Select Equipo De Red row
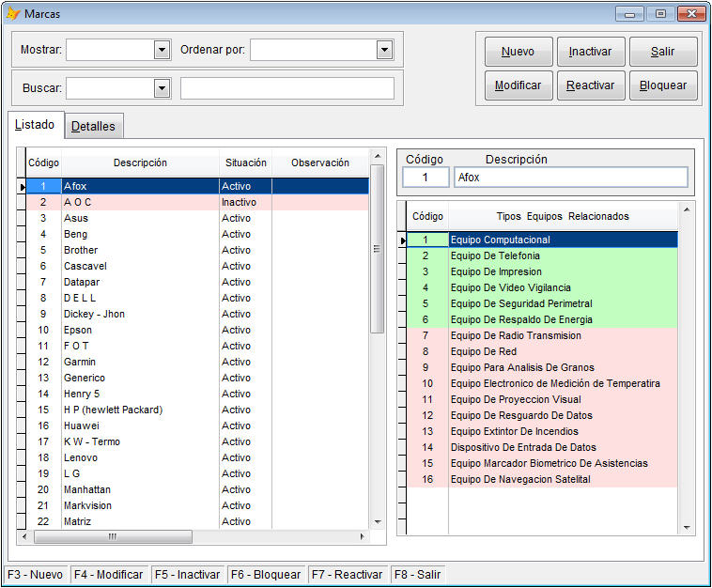This screenshot has height=588, width=712. [x=542, y=351]
